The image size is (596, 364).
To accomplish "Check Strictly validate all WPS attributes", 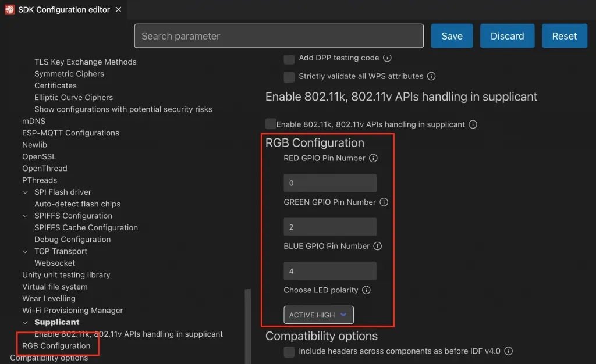I will [289, 76].
